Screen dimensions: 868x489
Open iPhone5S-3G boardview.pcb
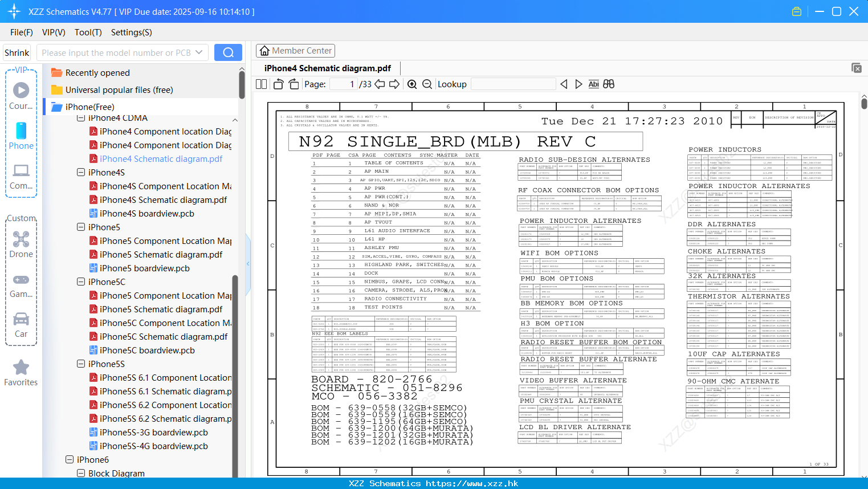148,433
